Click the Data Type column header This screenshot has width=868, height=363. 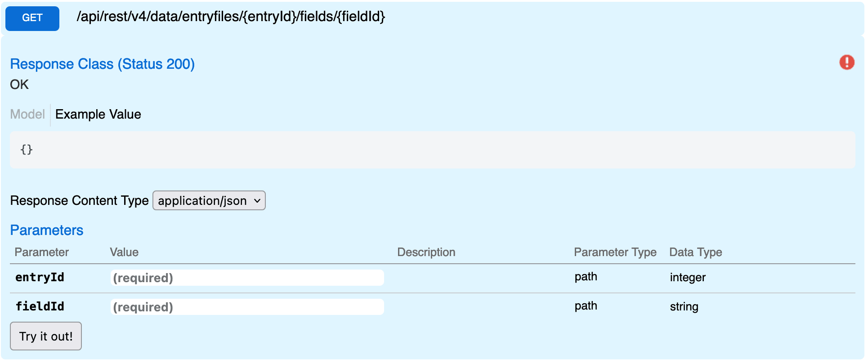click(696, 252)
